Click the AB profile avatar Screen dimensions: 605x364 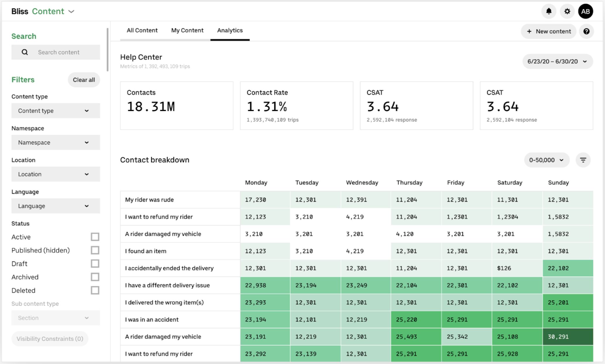click(585, 11)
